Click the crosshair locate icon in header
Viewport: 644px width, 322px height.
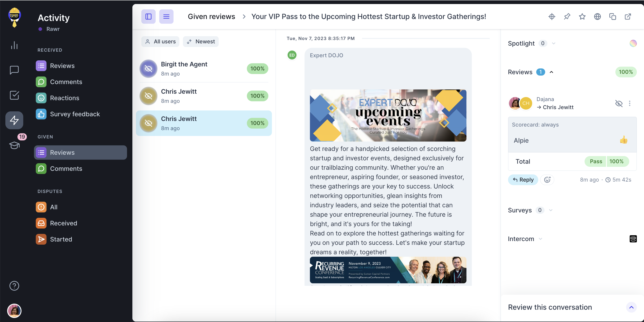coord(552,17)
